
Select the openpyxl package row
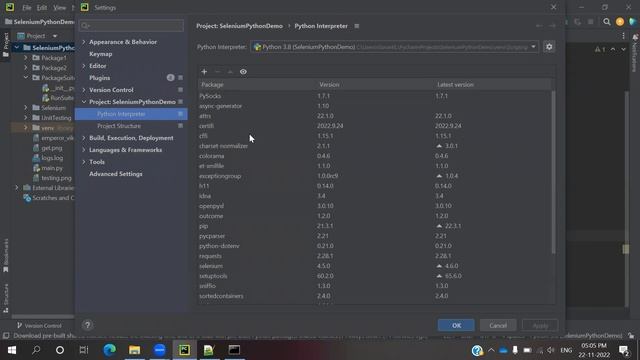point(374,206)
